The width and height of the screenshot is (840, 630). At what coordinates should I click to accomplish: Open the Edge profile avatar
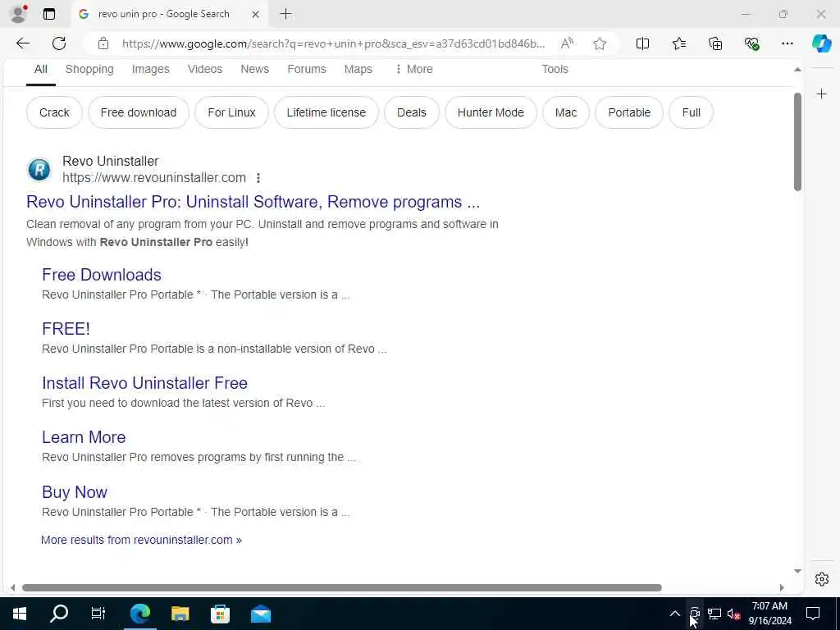18,14
